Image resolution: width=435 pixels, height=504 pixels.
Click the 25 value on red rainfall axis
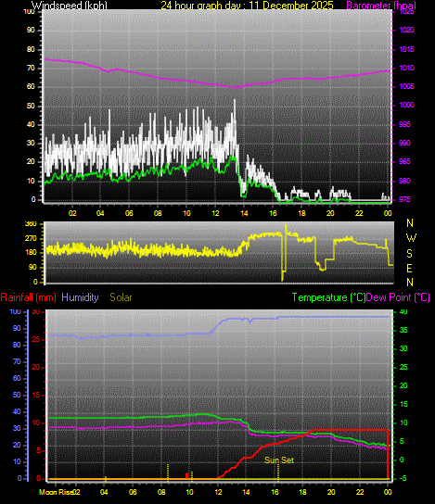36,340
